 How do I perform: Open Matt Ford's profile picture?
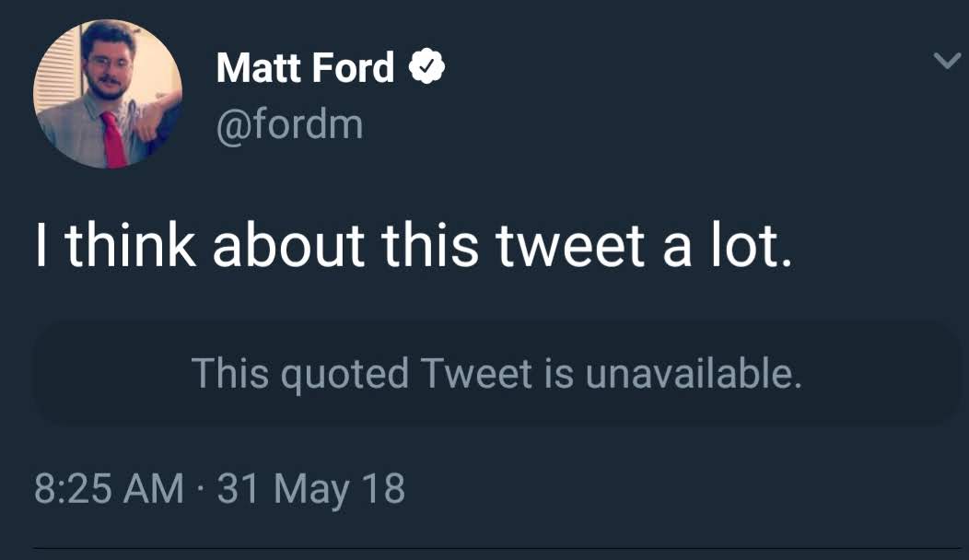[x=107, y=95]
